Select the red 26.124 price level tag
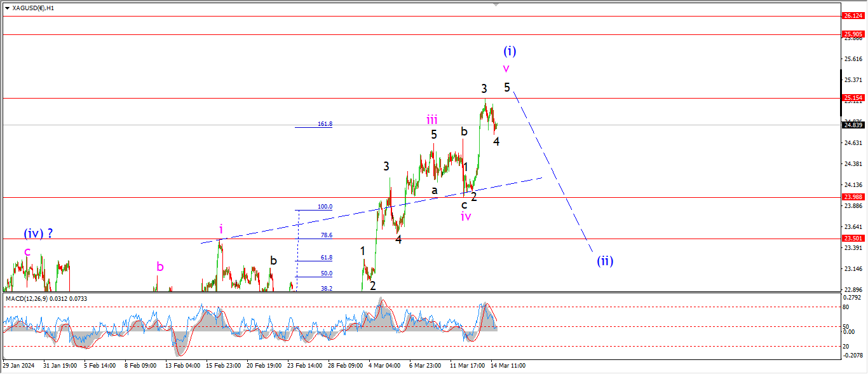The height and width of the screenshot is (374, 868). tap(852, 15)
